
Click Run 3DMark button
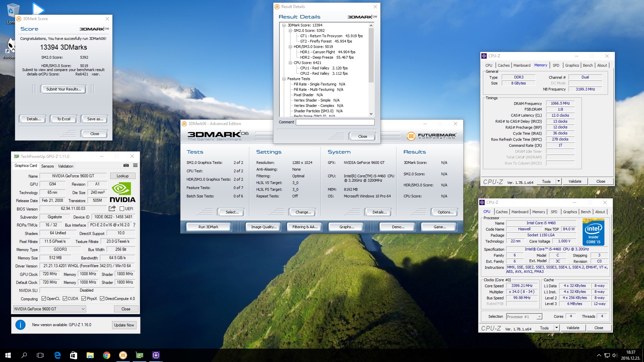(208, 227)
